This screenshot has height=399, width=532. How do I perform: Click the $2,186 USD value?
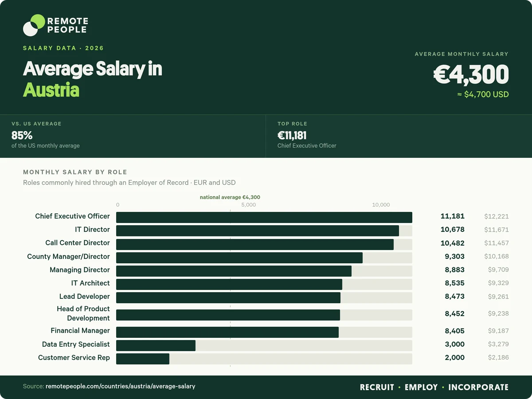[x=498, y=357]
